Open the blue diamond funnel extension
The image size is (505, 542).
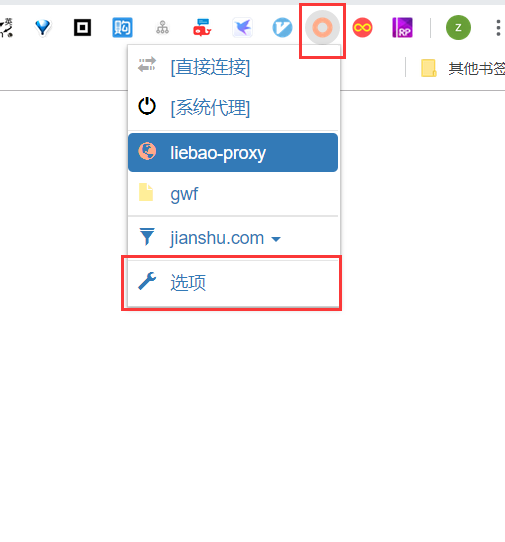click(43, 27)
